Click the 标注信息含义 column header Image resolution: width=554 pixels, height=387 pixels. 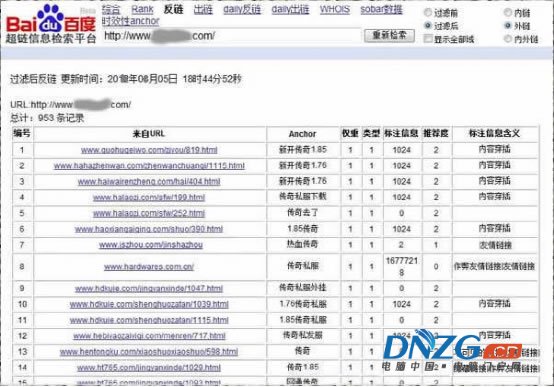click(494, 133)
